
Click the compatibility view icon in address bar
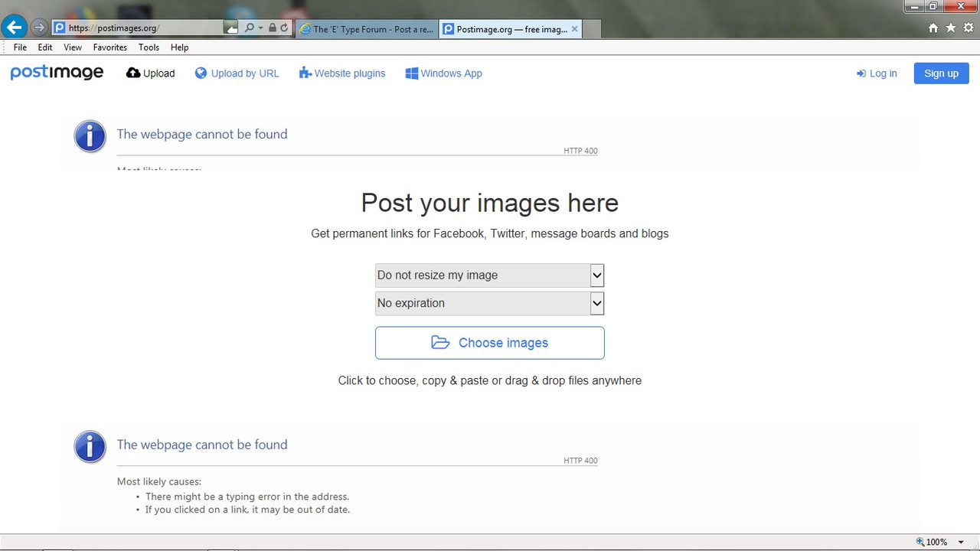[x=231, y=28]
